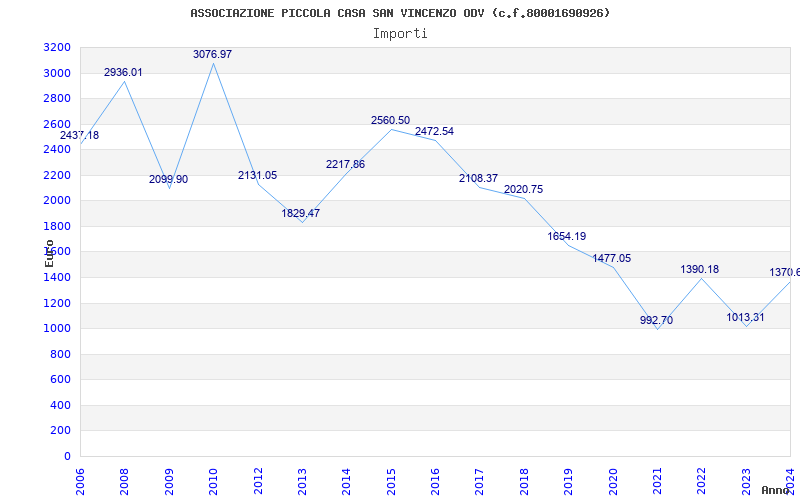Click data label 2108.37
This screenshot has width=800, height=500.
[479, 179]
